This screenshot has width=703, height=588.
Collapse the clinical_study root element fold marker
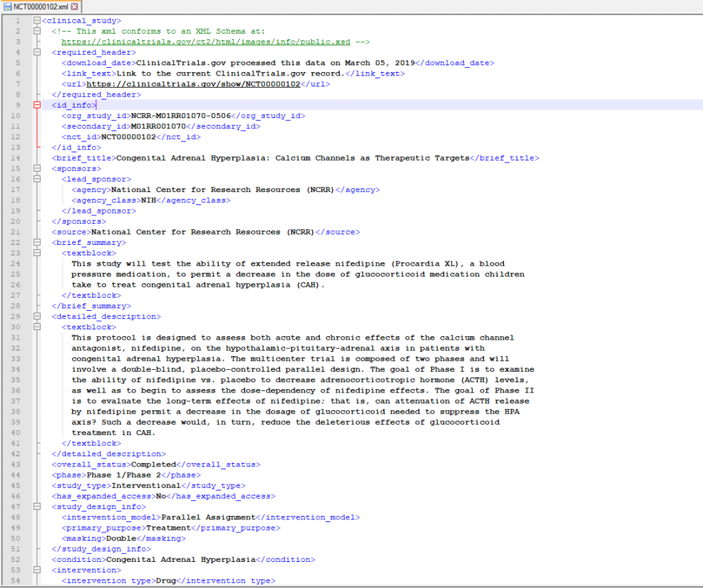(36, 21)
